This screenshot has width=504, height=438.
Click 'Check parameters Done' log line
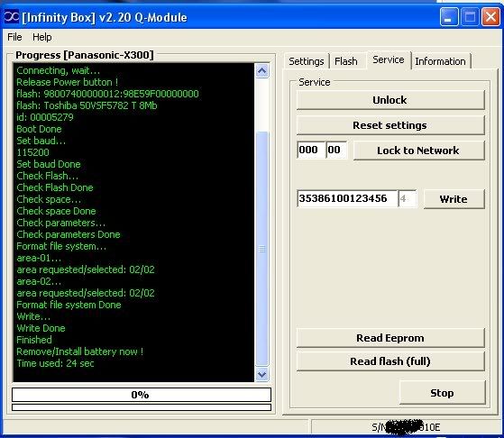69,234
